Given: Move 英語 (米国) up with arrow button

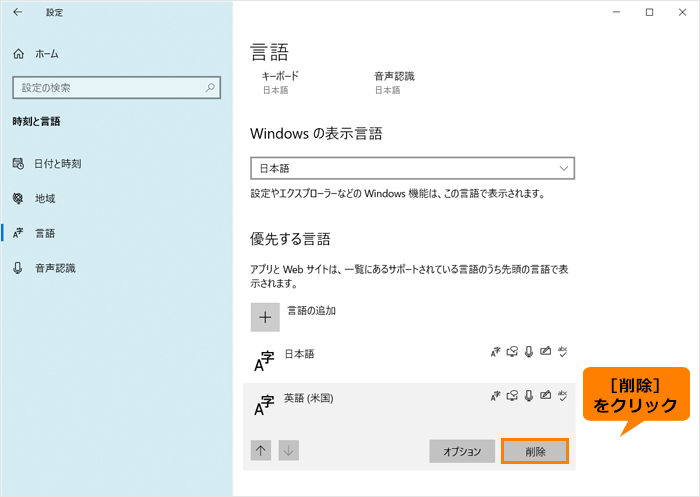Looking at the screenshot, I should [261, 451].
